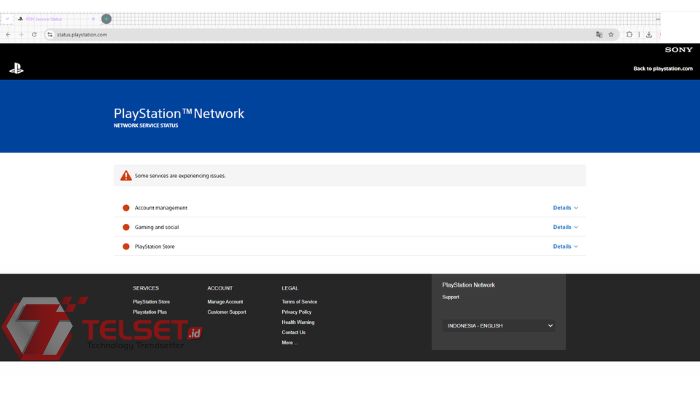
Task: Click the Gaming and social text
Action: [157, 227]
